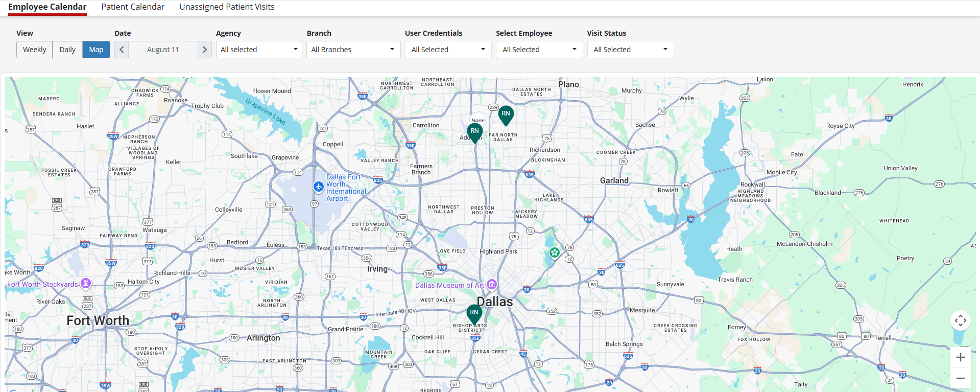Toggle map fullscreen/camera control button
This screenshot has height=392, width=980.
coord(960,320)
